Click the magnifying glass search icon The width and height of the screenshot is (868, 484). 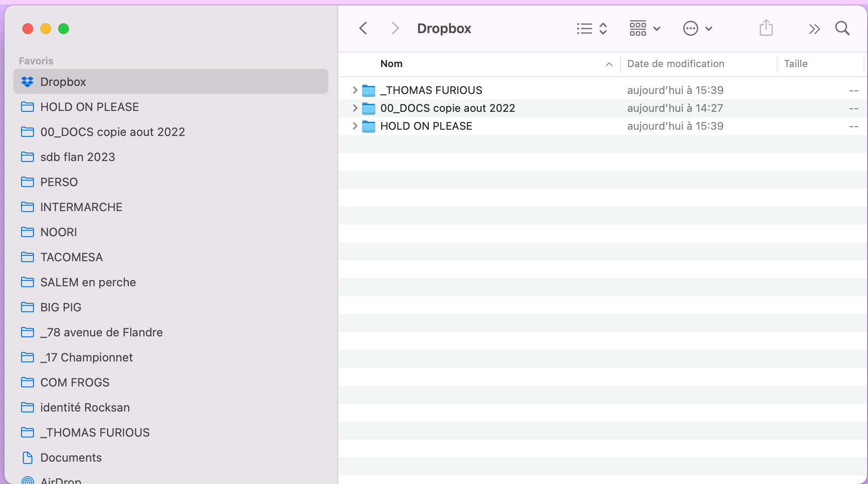[842, 29]
